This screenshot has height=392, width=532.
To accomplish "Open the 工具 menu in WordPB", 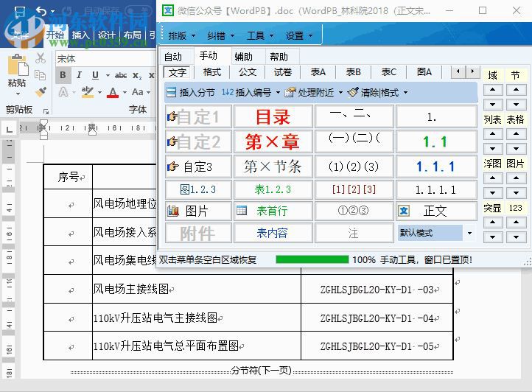I will [260, 35].
